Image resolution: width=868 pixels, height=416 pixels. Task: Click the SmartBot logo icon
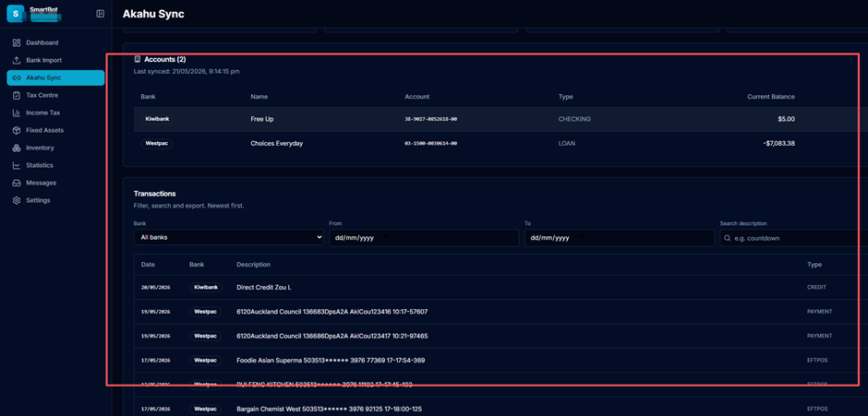pos(16,13)
